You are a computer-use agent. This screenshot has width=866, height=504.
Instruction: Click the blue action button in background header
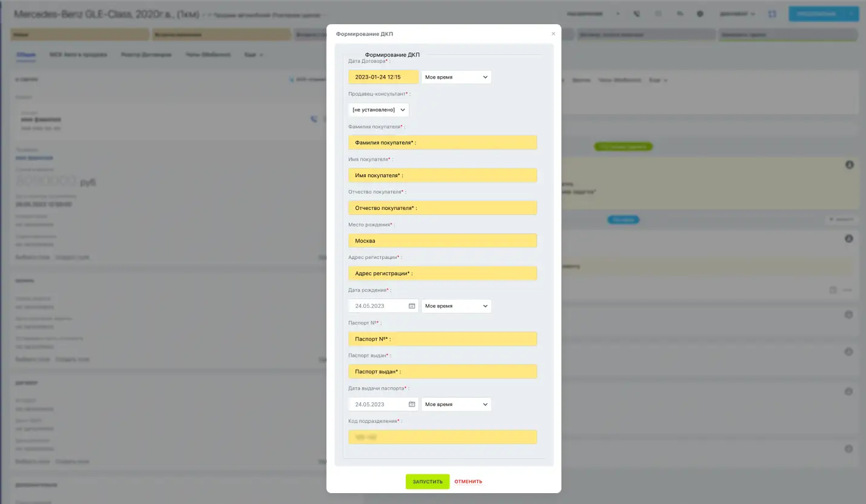point(817,13)
